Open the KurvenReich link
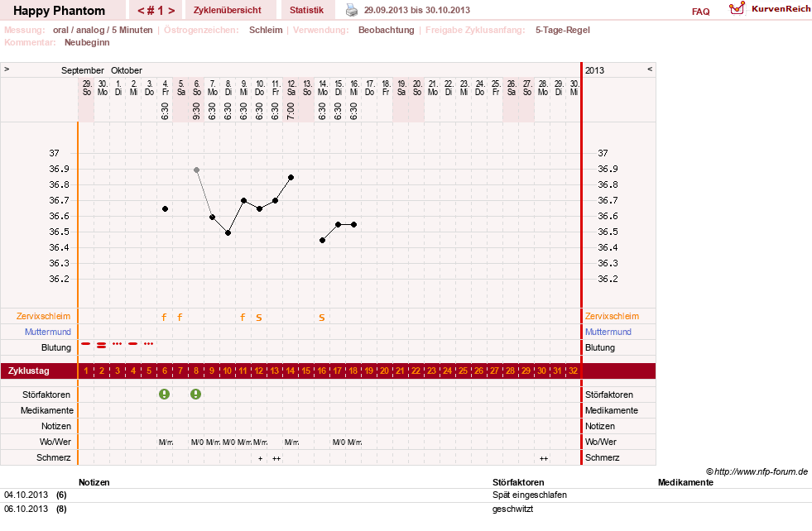Screen dimensions: 812x531 click(x=781, y=9)
